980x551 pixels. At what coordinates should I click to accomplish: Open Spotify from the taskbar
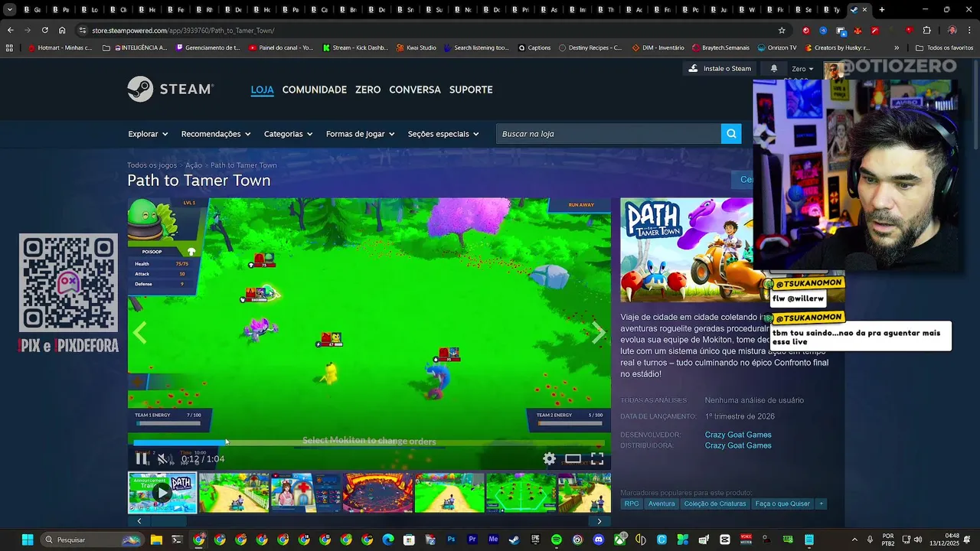tap(557, 540)
